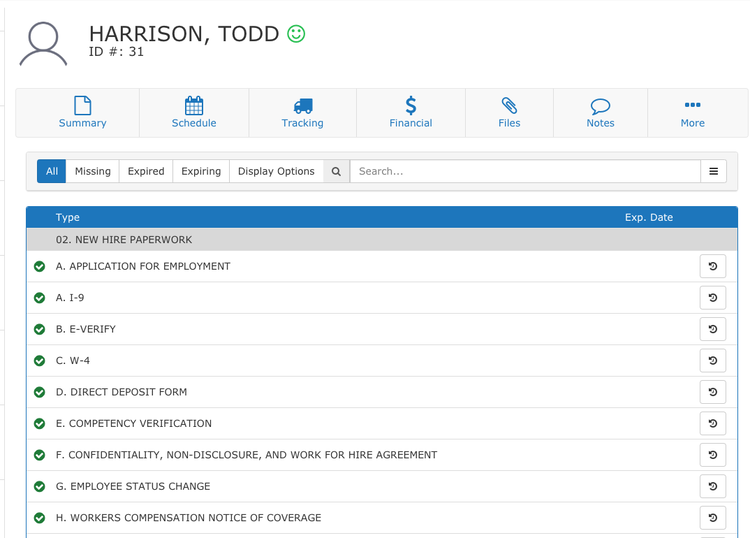Viewport: 750px width, 538px height.
Task: Click the green smiley face status icon
Action: tap(296, 34)
